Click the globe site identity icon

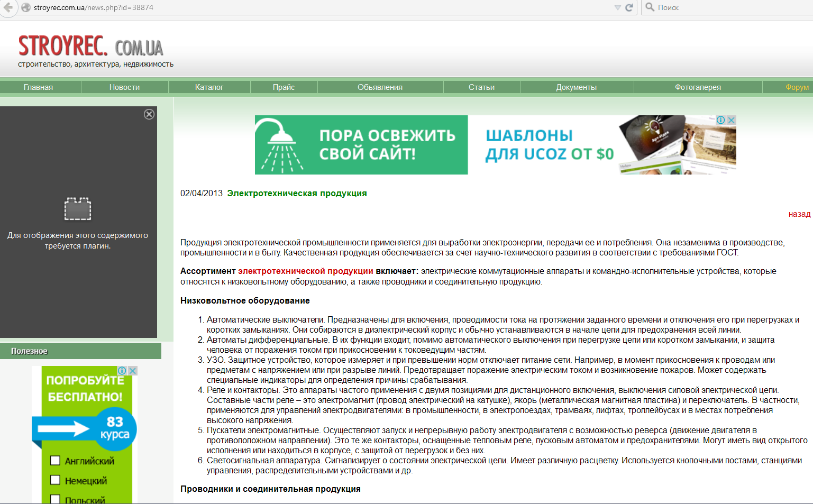[x=26, y=7]
